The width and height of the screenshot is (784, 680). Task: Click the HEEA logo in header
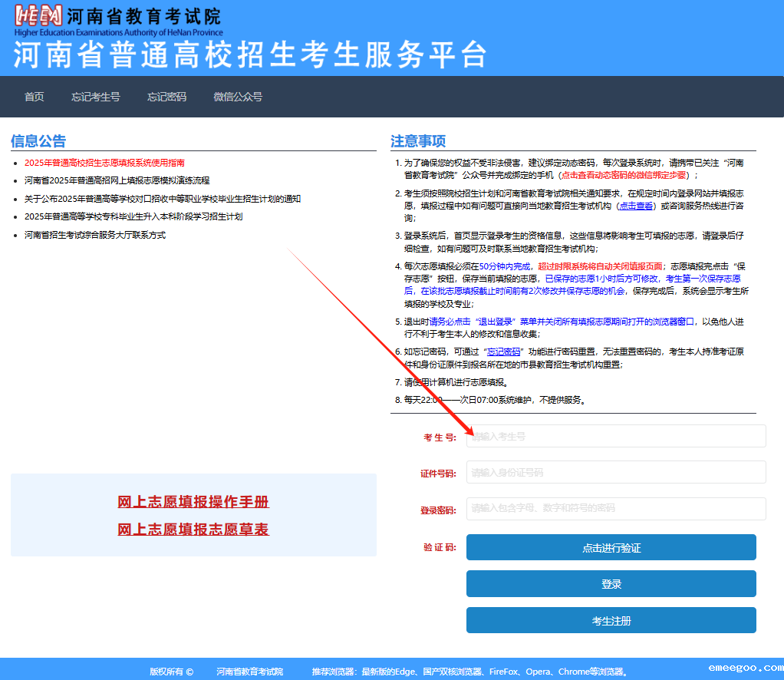[x=38, y=17]
